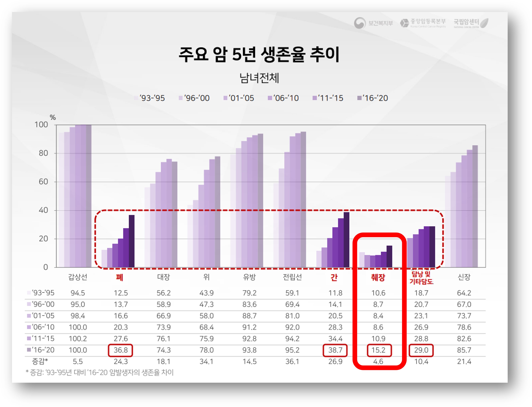Click the tallest '16-'20 bar for 신장

click(475, 206)
